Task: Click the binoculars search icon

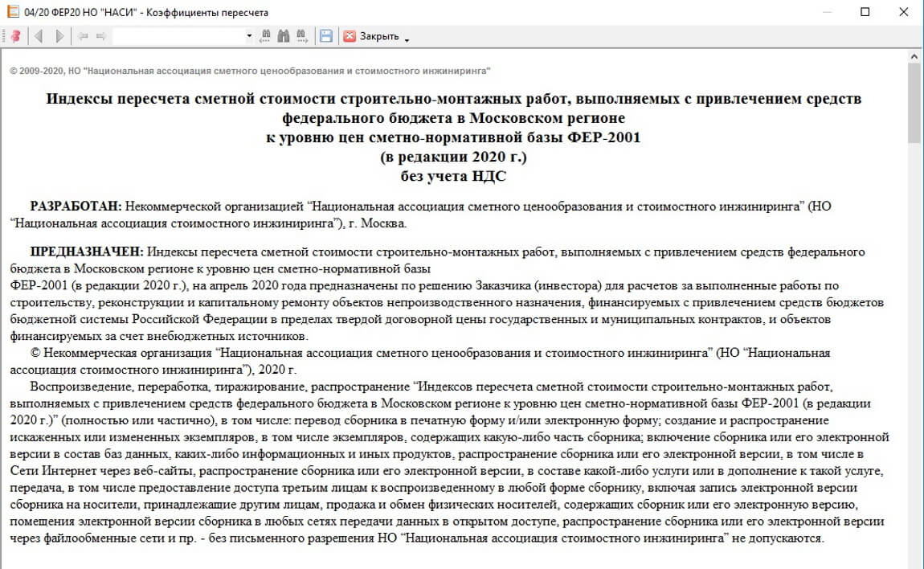Action: coord(284,36)
